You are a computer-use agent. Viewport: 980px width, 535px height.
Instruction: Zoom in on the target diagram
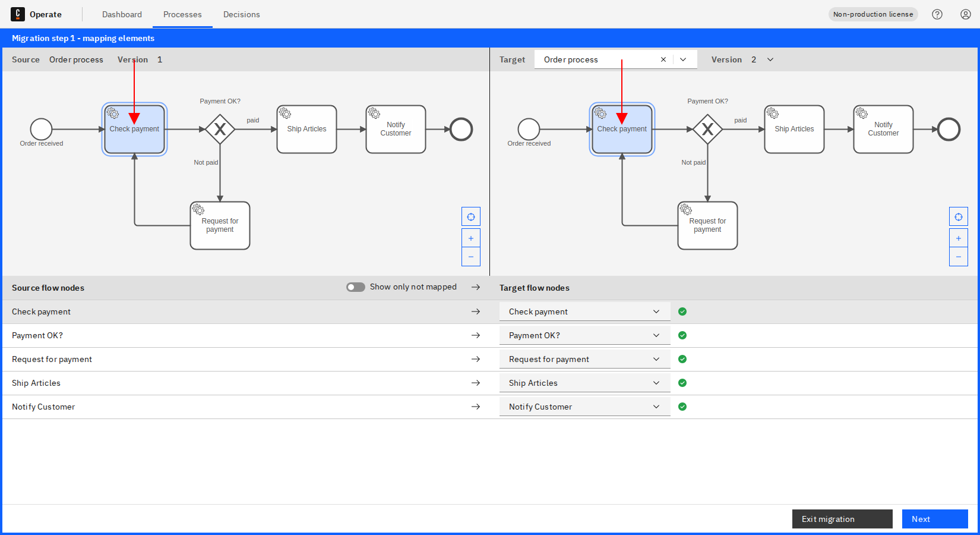click(x=959, y=238)
